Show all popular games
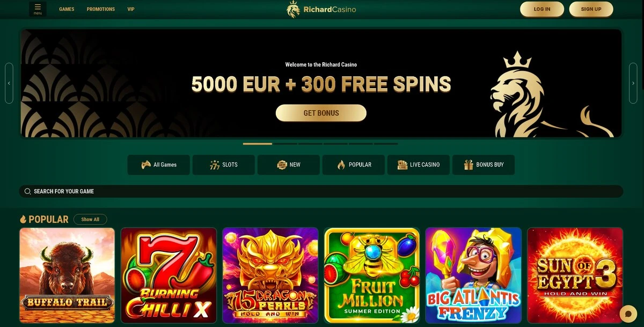This screenshot has width=644, height=327. 90,219
